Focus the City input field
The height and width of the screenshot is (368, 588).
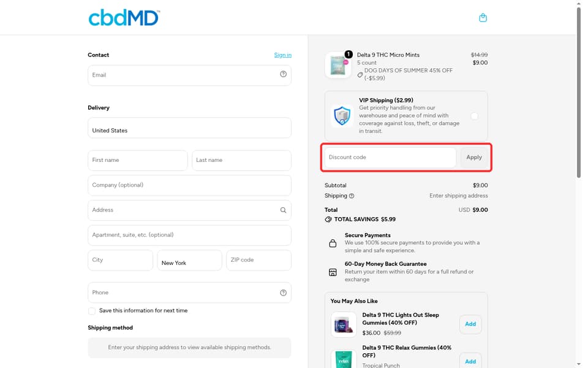[121, 260]
